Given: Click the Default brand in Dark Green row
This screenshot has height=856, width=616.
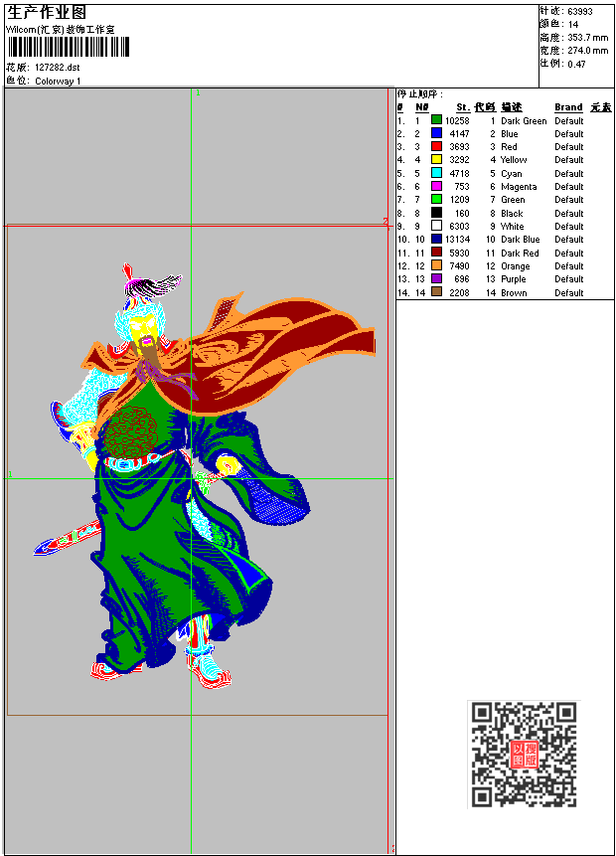Looking at the screenshot, I should [x=568, y=120].
